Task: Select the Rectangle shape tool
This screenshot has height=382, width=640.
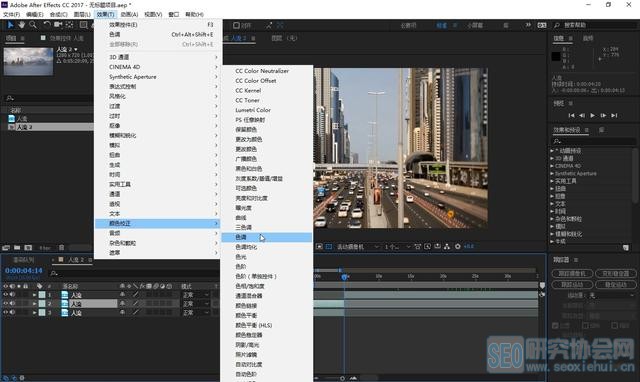Action: [84, 25]
